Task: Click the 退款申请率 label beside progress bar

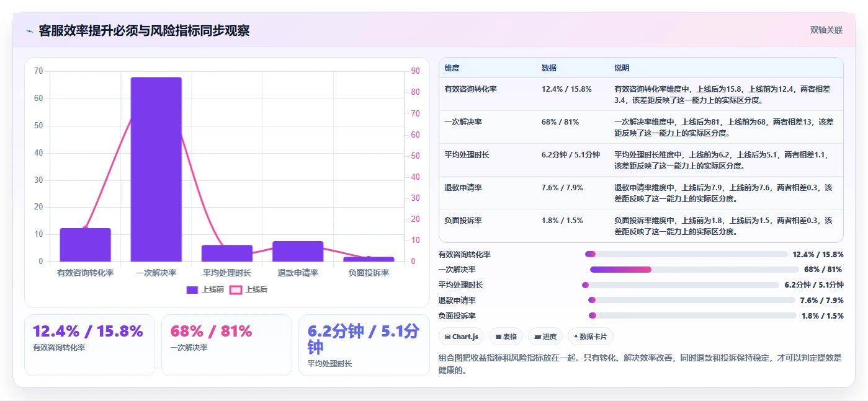Action: [x=457, y=300]
